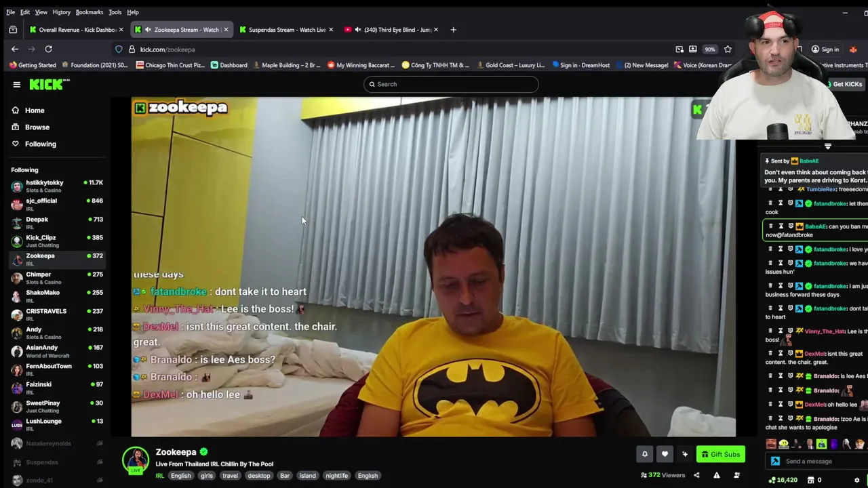The height and width of the screenshot is (488, 868).
Task: Click the sparkle icon beside Gift Subs
Action: click(684, 454)
